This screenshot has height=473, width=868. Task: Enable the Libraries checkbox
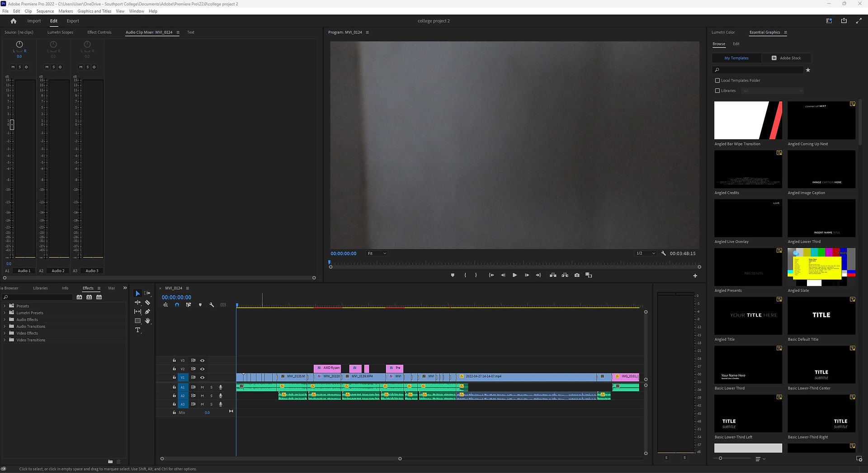[717, 90]
